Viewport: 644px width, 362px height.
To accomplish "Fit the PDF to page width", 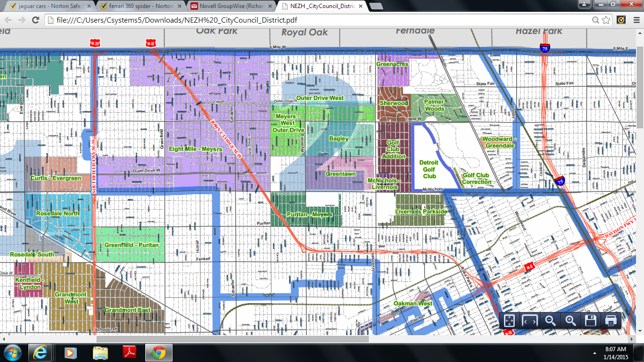I will [x=530, y=321].
